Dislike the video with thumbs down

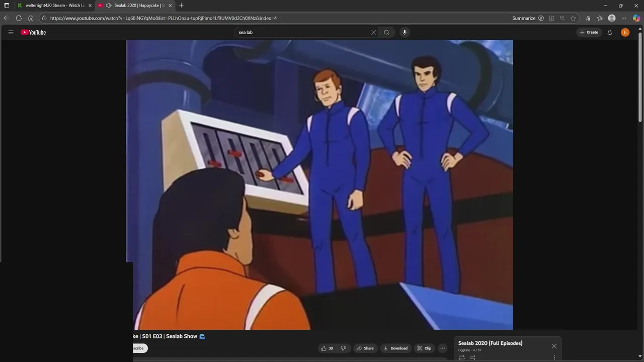click(344, 348)
